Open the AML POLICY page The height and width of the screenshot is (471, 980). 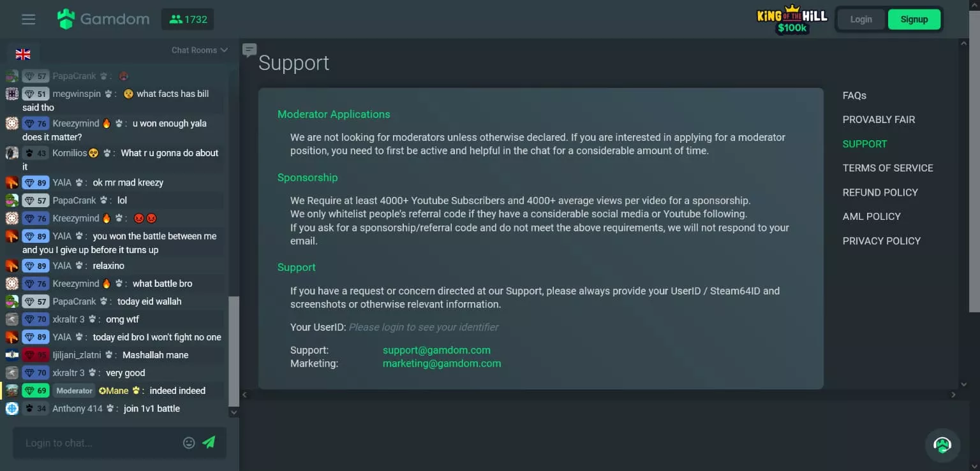point(872,217)
